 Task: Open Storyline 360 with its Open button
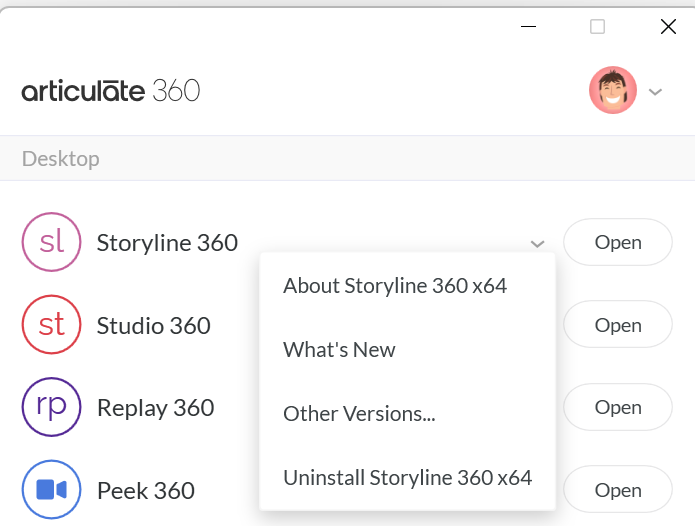(x=618, y=242)
